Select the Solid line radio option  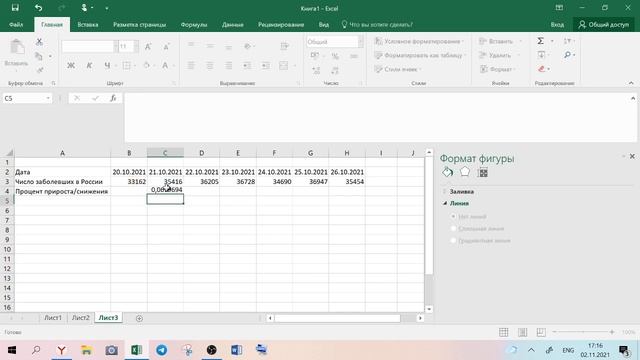click(453, 229)
